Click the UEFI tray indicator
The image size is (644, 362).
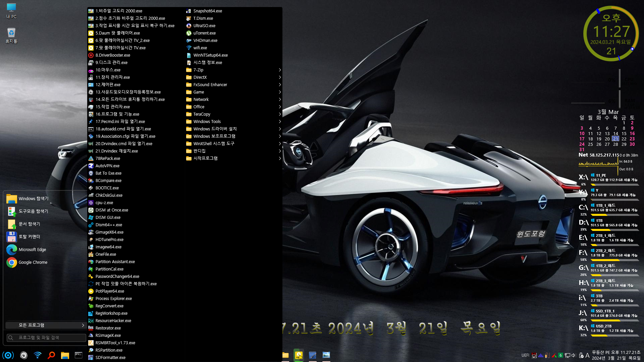point(525,355)
